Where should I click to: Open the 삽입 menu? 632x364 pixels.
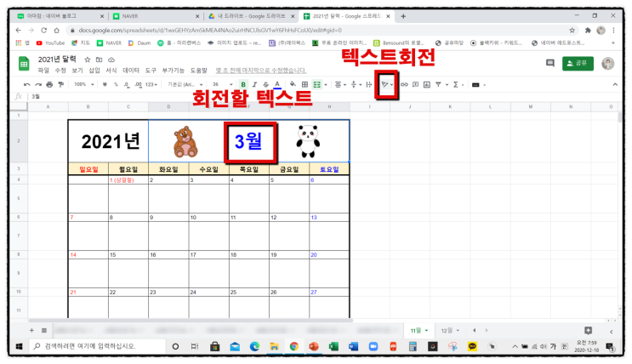click(x=94, y=71)
